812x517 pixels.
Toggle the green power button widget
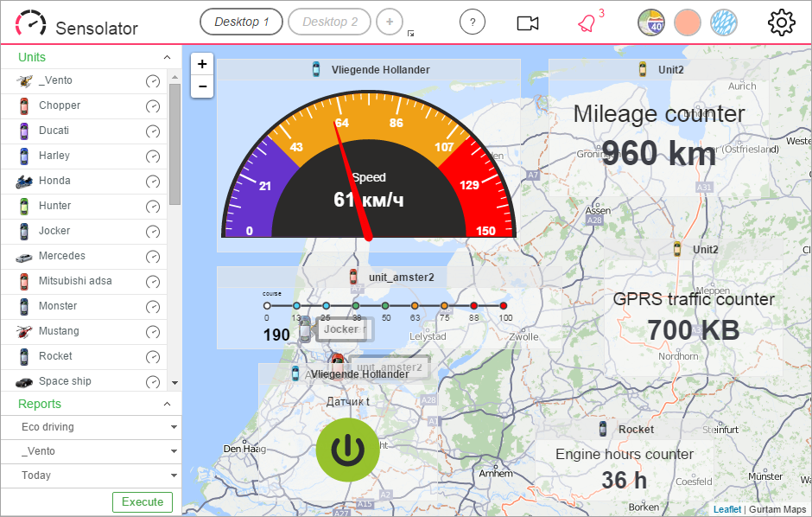pos(348,450)
